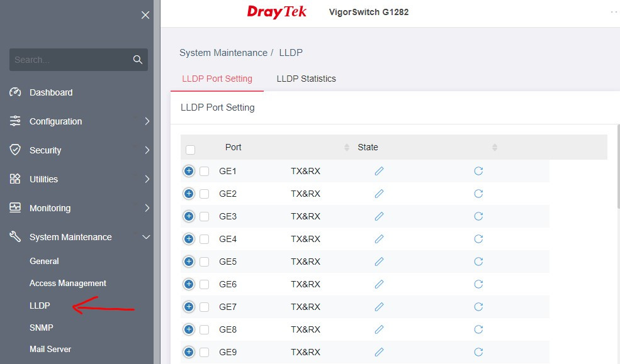Expand the Configuration menu section

79,121
